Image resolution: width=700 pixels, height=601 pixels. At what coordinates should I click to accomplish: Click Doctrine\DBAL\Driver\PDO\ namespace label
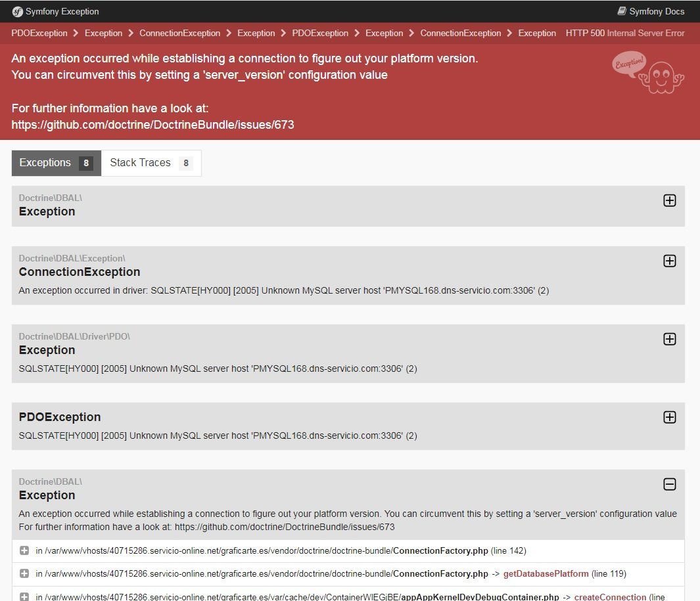point(74,336)
